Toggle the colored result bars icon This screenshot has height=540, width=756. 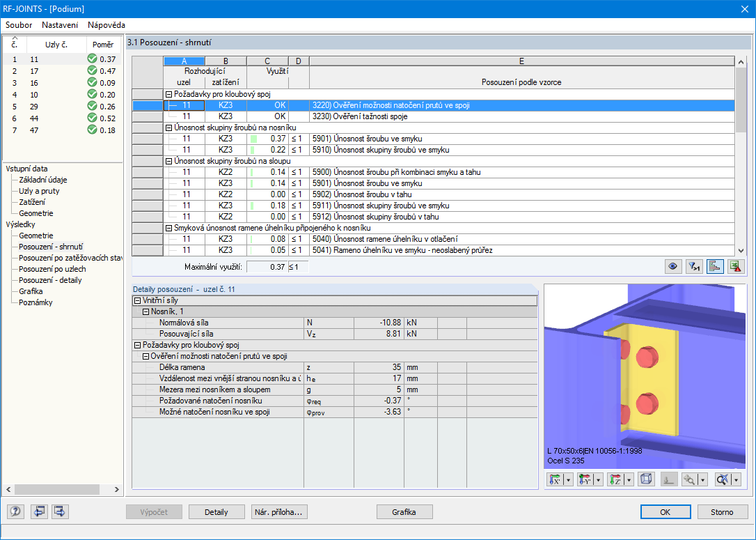pyautogui.click(x=714, y=266)
